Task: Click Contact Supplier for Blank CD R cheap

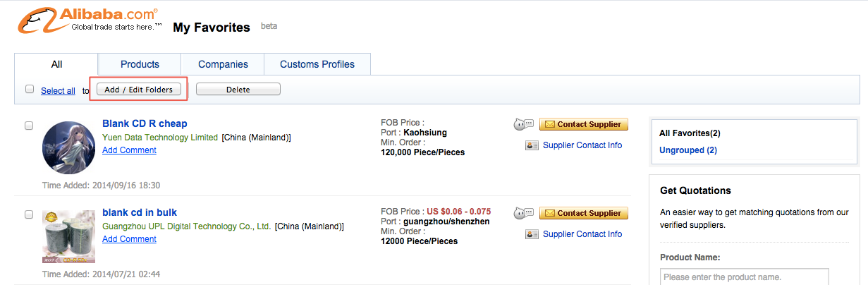Action: (x=584, y=124)
